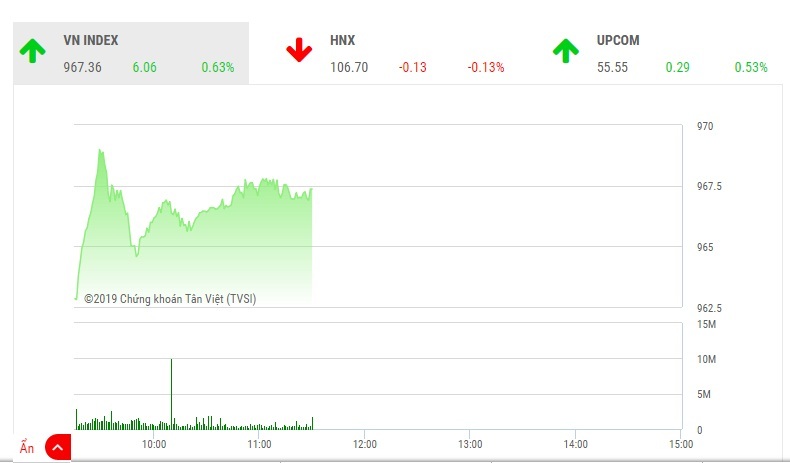Click the VN INDEX percent change 0.63%
Image resolution: width=790 pixels, height=463 pixels.
coord(217,67)
